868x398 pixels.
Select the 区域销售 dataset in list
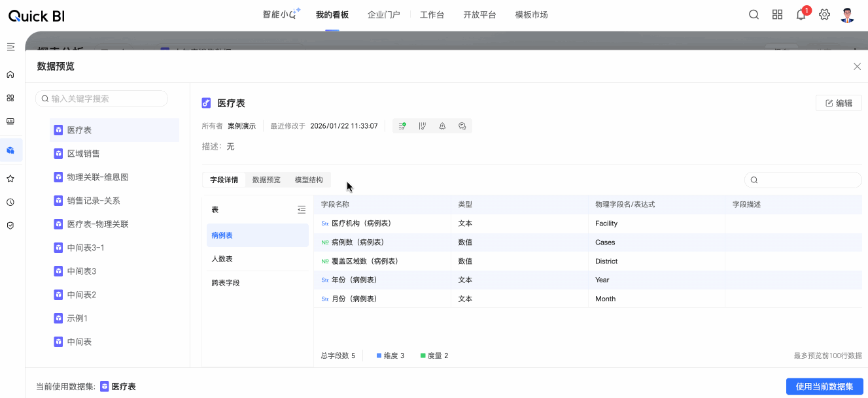pos(84,154)
